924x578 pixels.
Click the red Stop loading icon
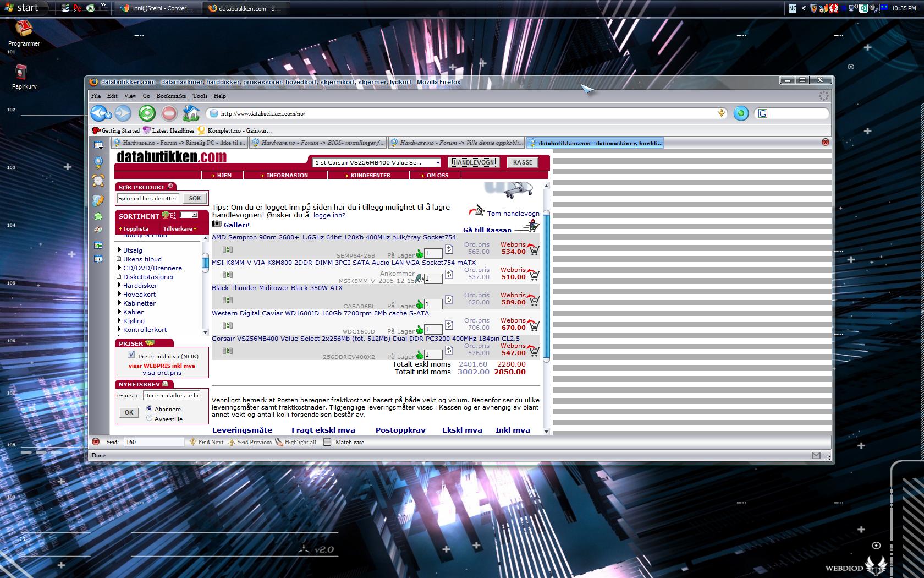(x=169, y=113)
